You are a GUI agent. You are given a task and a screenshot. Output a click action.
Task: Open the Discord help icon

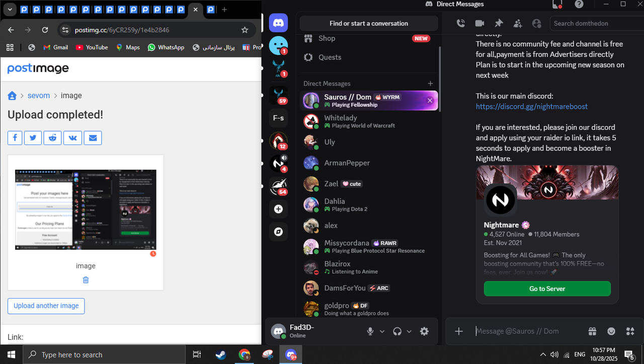point(579,4)
